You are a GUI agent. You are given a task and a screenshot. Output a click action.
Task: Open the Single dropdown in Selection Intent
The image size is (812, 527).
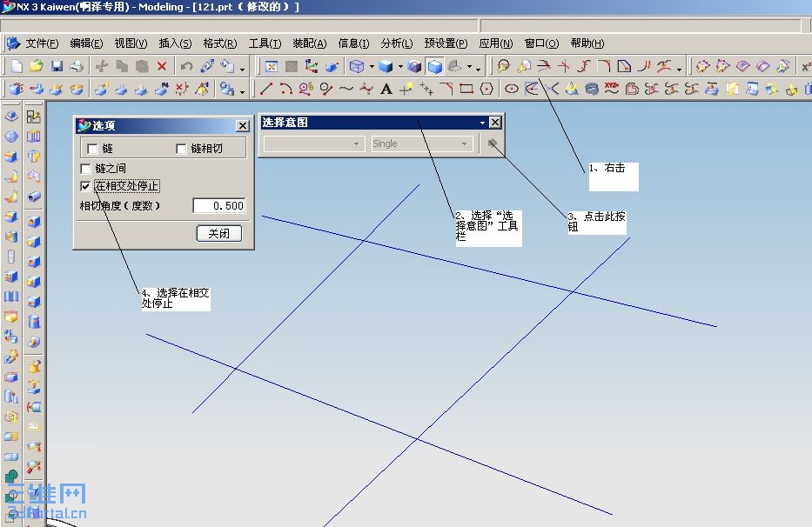[x=421, y=143]
